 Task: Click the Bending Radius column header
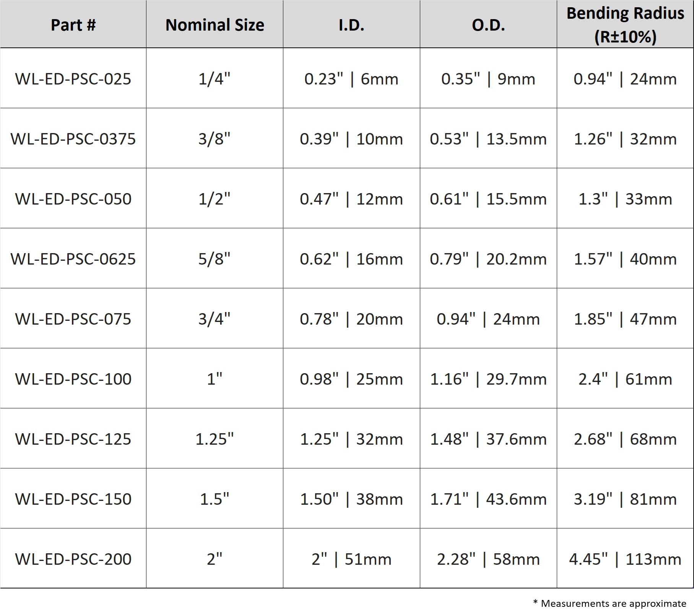pos(625,25)
